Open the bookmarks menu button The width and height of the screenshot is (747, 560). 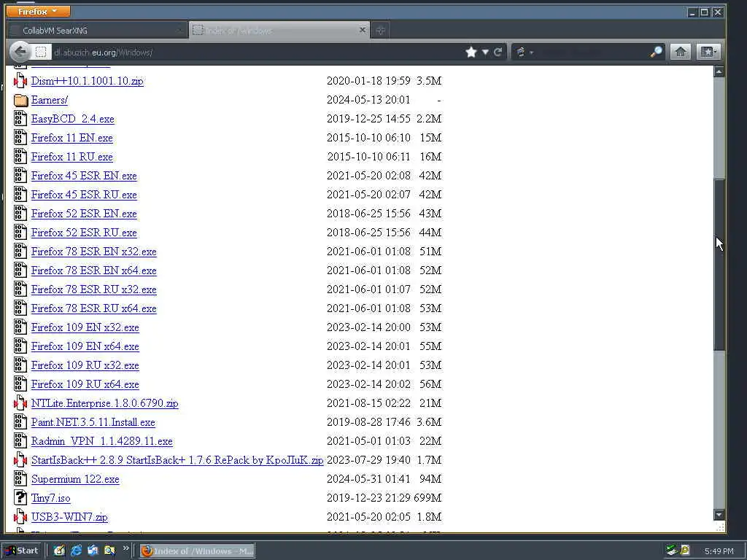708,52
